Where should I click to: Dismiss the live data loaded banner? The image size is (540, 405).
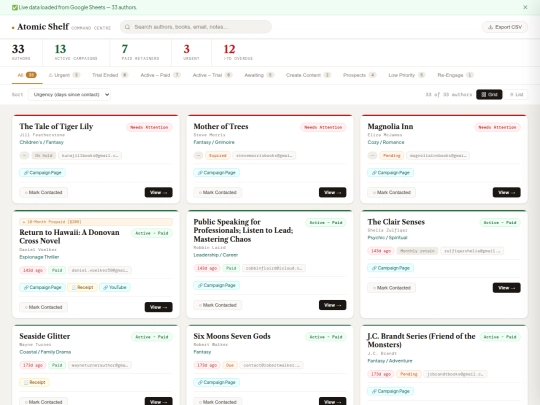525,7
